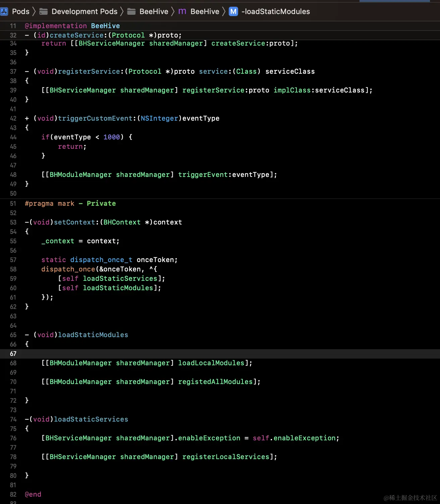Click 'registerLocalServices' call
The height and width of the screenshot is (504, 440).
[226, 457]
